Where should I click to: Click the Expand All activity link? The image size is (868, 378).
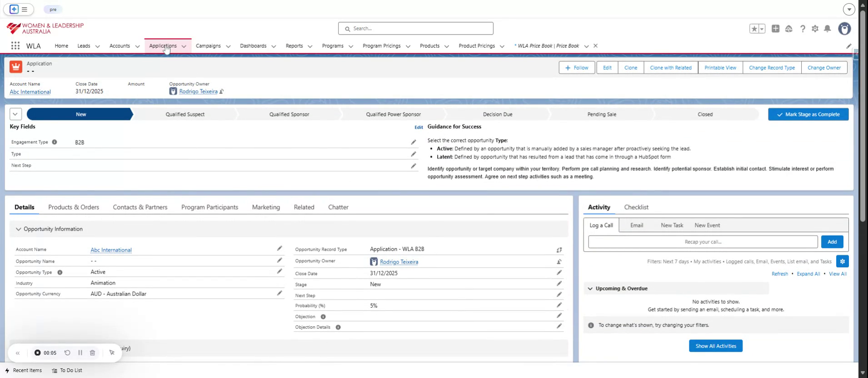coord(808,274)
